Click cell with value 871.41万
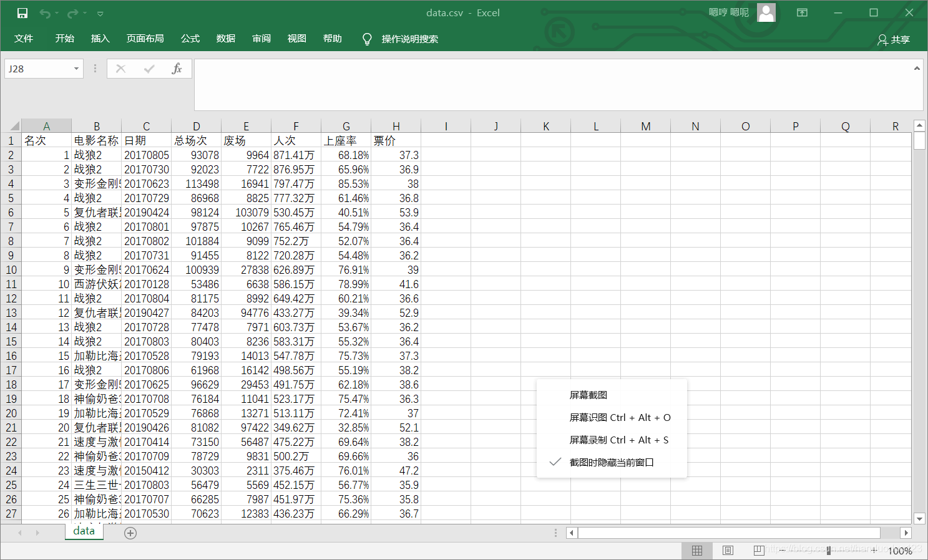Viewport: 928px width, 560px height. click(x=296, y=155)
